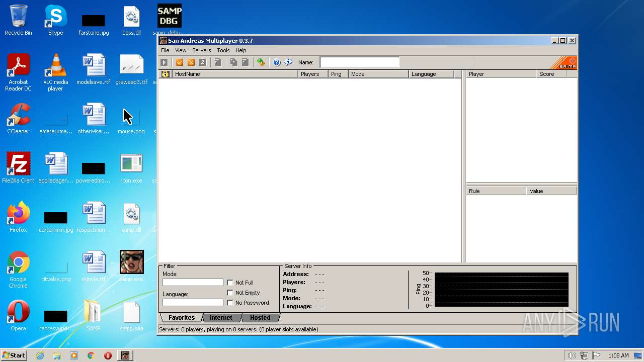Viewport: 644px width, 362px height.
Task: Sort the server list by HostName
Action: click(235, 74)
